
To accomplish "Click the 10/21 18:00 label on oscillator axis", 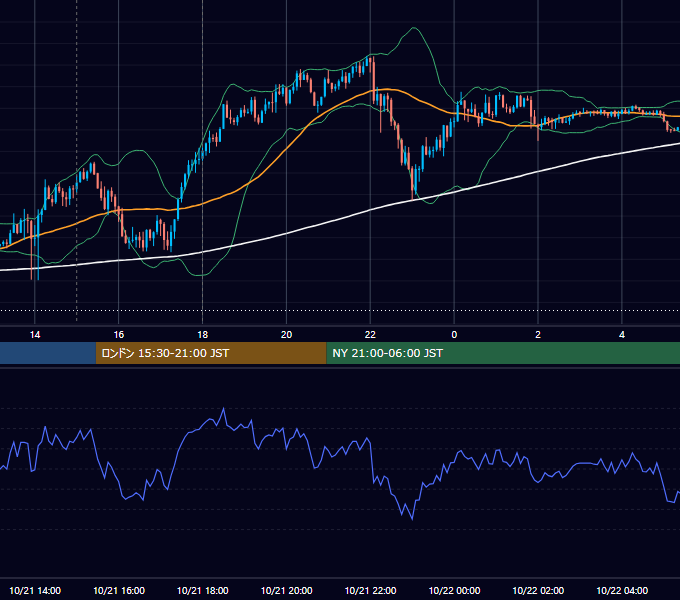I will pos(203,590).
